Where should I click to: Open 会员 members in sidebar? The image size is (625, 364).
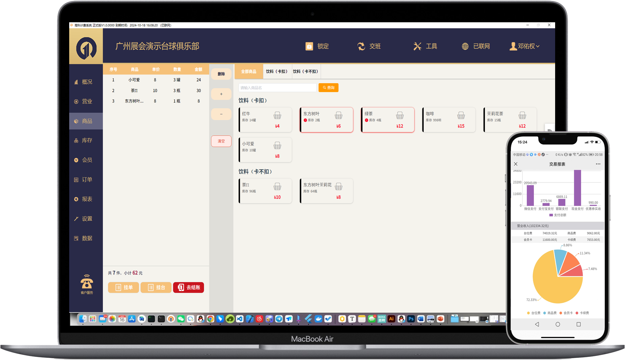(x=86, y=160)
